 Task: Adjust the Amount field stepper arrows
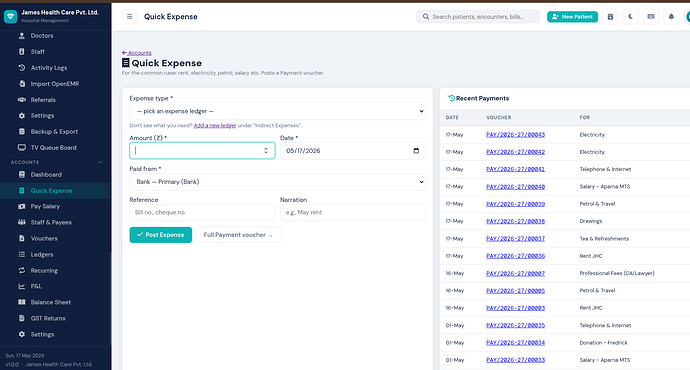point(266,151)
